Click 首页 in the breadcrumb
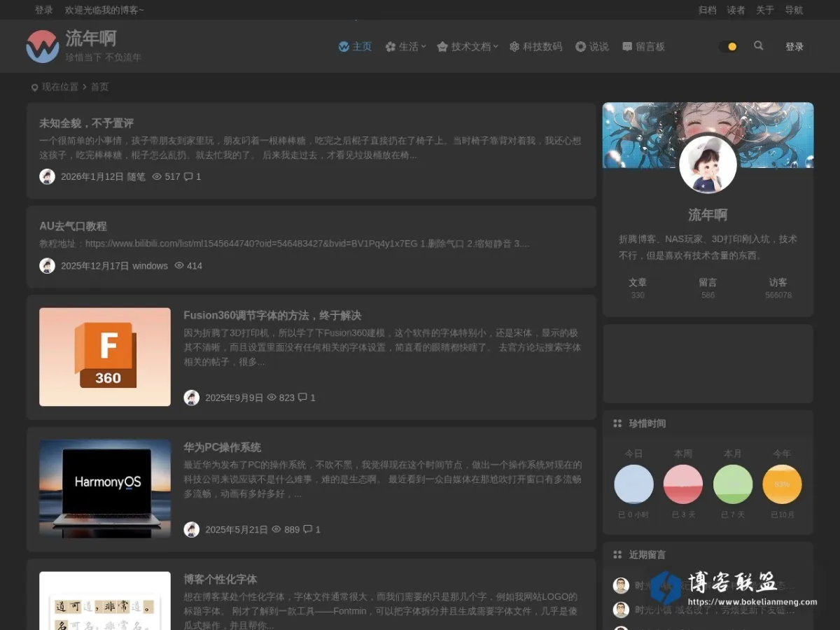The width and height of the screenshot is (840, 630). pos(99,87)
